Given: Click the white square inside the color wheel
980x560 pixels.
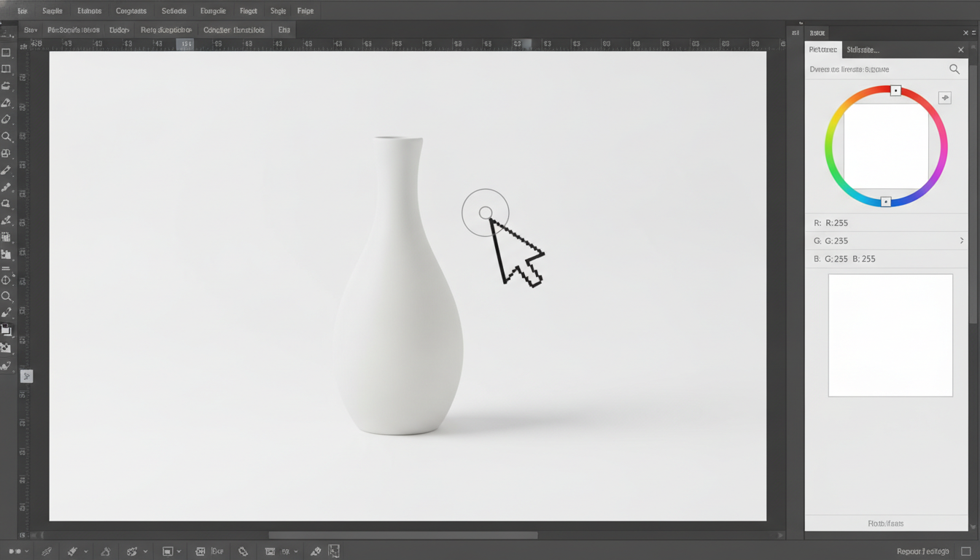Looking at the screenshot, I should point(886,146).
